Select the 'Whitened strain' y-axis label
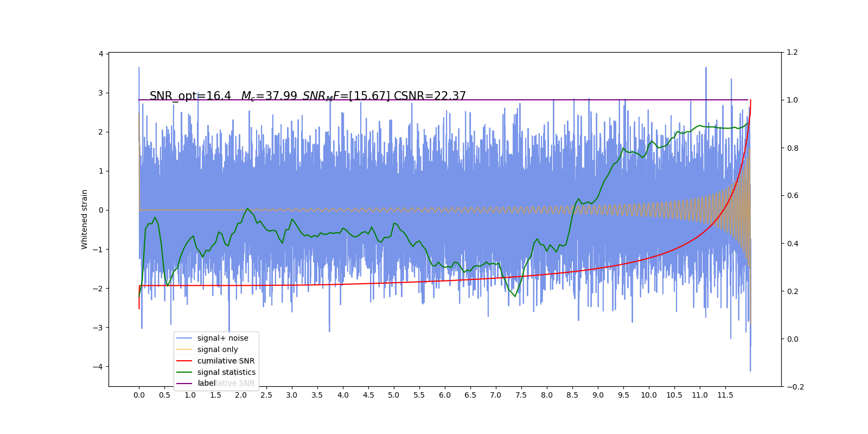 pos(85,219)
